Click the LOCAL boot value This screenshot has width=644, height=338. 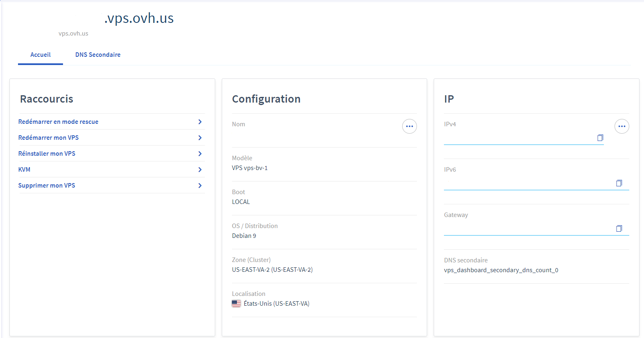(241, 202)
